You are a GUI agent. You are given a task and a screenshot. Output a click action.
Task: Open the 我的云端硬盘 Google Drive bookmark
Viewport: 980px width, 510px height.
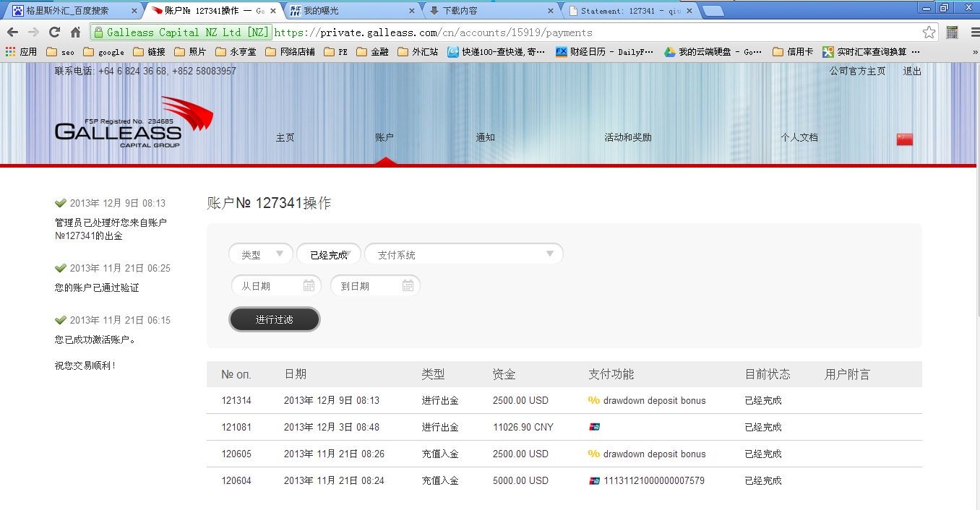point(713,52)
